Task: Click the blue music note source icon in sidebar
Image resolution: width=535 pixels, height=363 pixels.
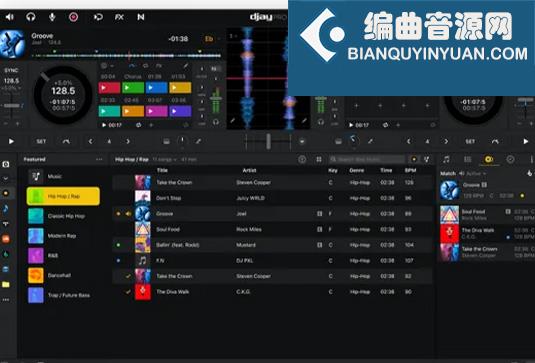Action: 6,208
